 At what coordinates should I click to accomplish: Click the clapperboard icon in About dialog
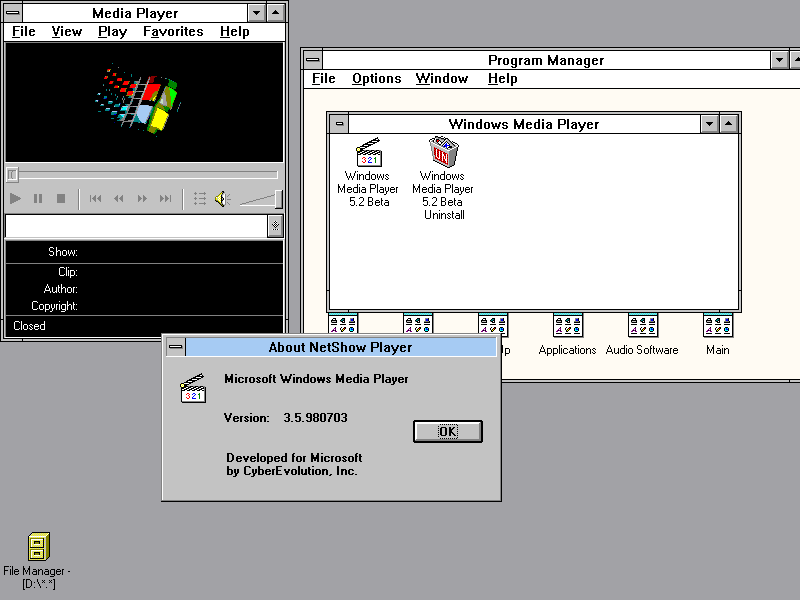[x=193, y=389]
